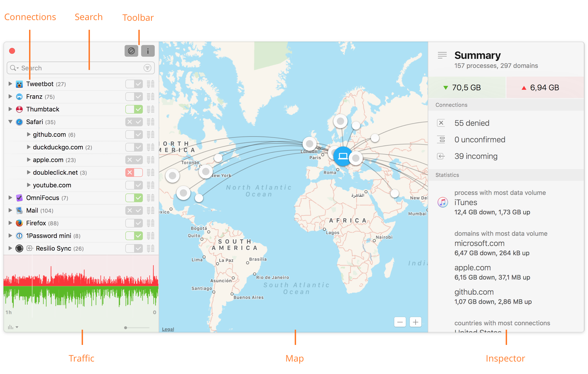The width and height of the screenshot is (588, 374).
Task: Click the Thumbtack app icon
Action: click(x=19, y=109)
